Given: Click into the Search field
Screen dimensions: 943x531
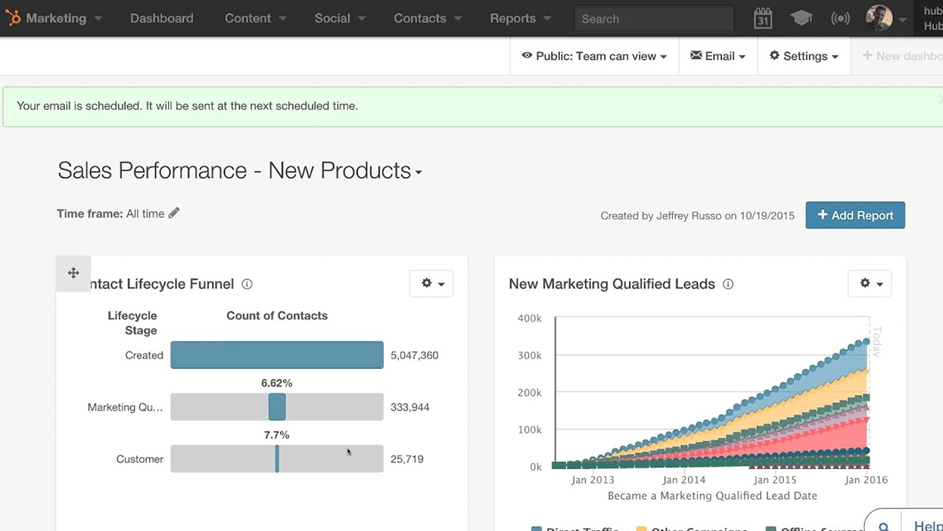Looking at the screenshot, I should 654,19.
